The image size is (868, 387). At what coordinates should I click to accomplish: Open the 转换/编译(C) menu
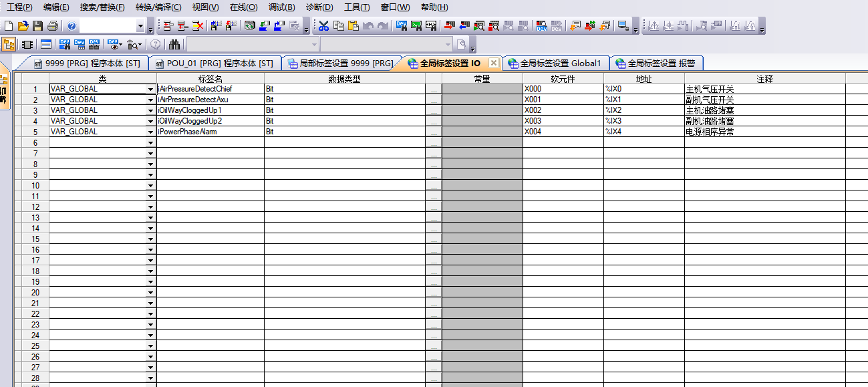158,7
